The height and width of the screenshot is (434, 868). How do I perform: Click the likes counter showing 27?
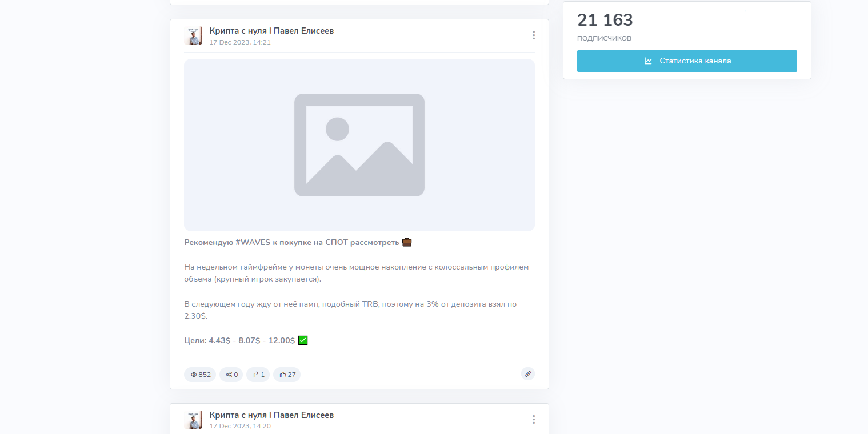click(x=287, y=375)
